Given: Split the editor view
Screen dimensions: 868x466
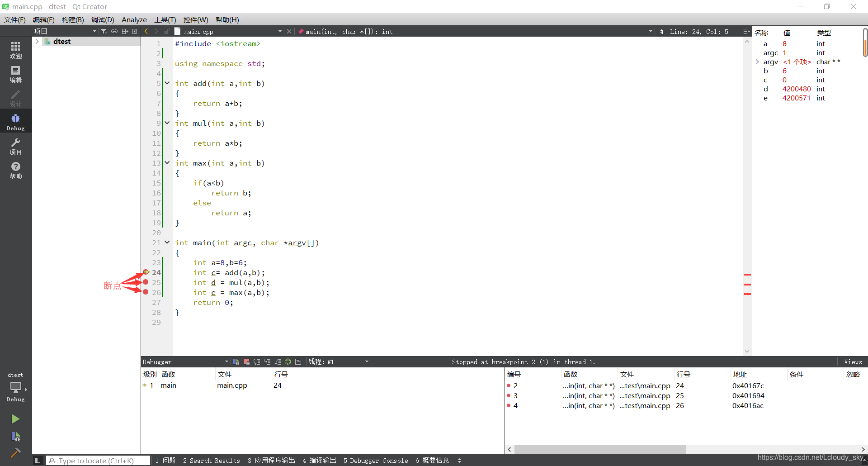Looking at the screenshot, I should pyautogui.click(x=746, y=31).
